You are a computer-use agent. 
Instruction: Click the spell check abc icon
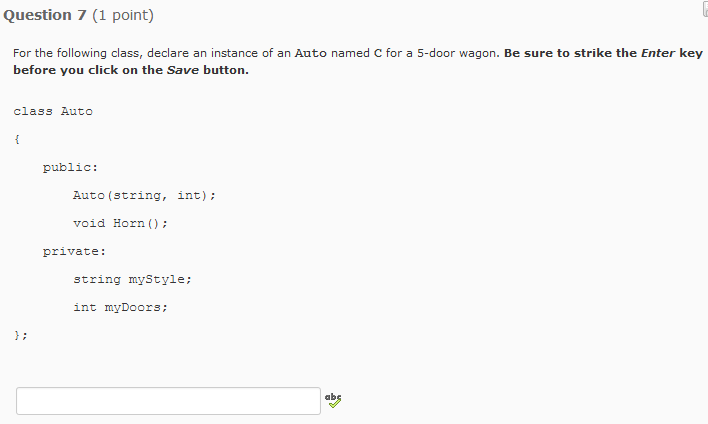point(333,400)
